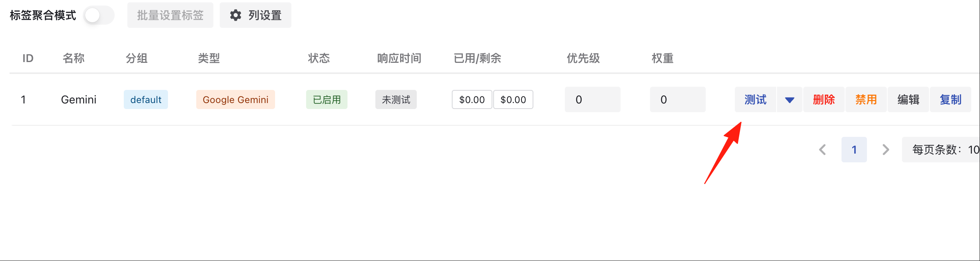Go to next page with right chevron
This screenshot has height=261, width=980.
pyautogui.click(x=886, y=150)
